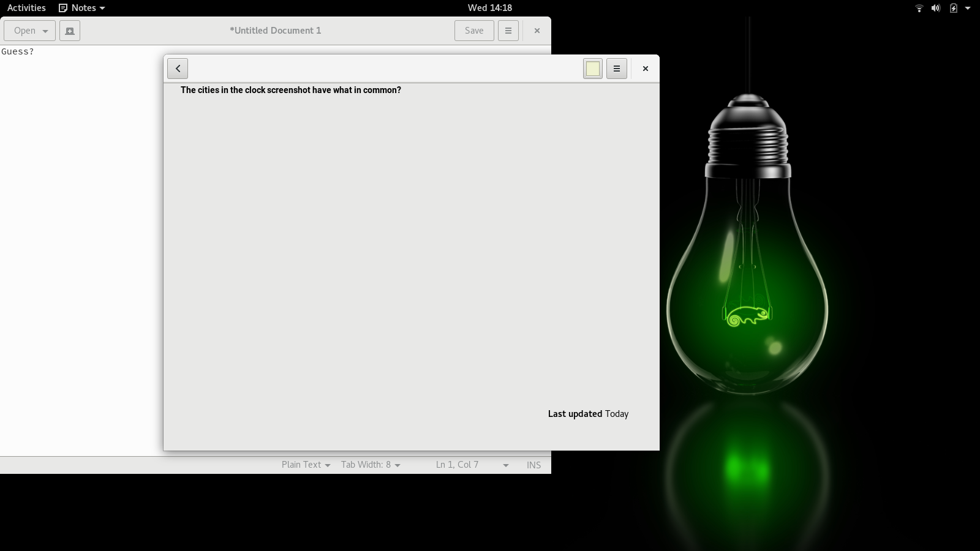Open the Activities overview
The image size is (980, 551).
(26, 8)
